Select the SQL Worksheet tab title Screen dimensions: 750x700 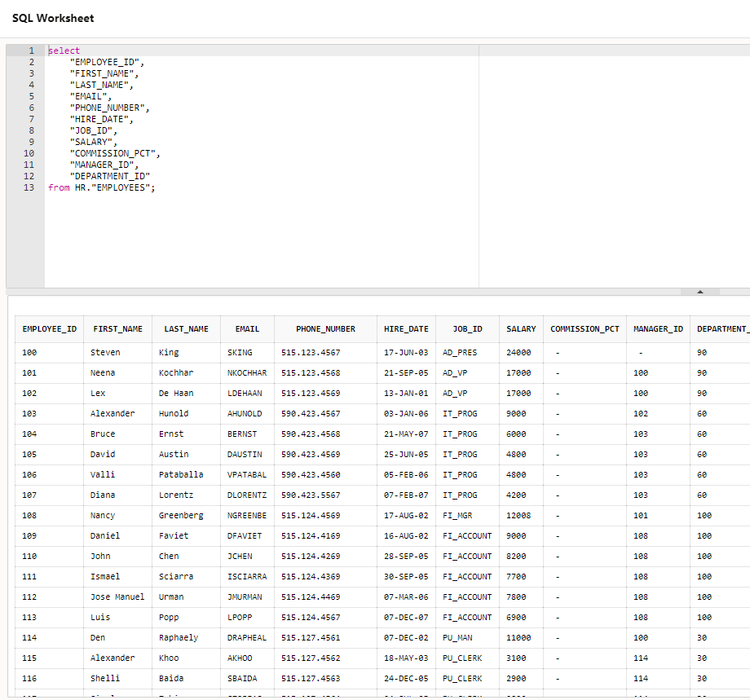pos(52,18)
